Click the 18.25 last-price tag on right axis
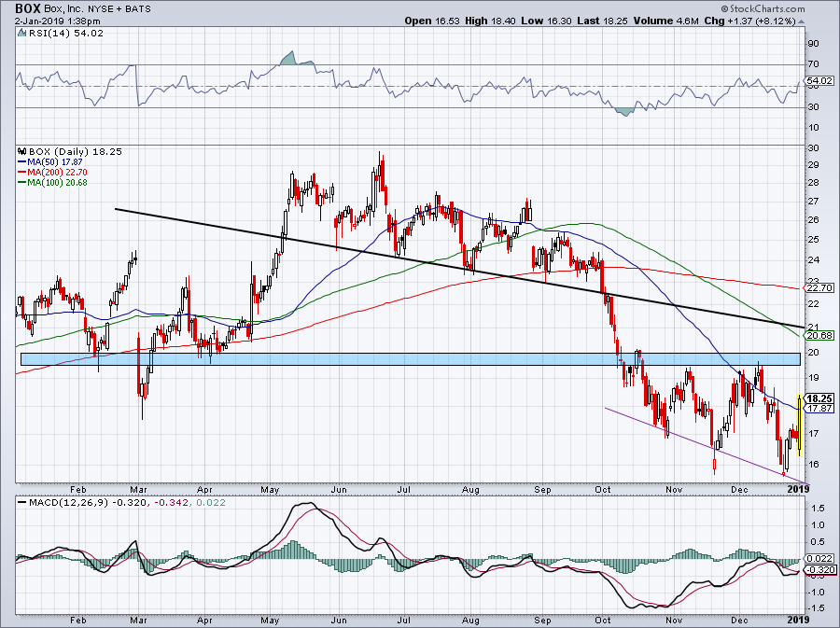The height and width of the screenshot is (628, 840). click(x=819, y=398)
